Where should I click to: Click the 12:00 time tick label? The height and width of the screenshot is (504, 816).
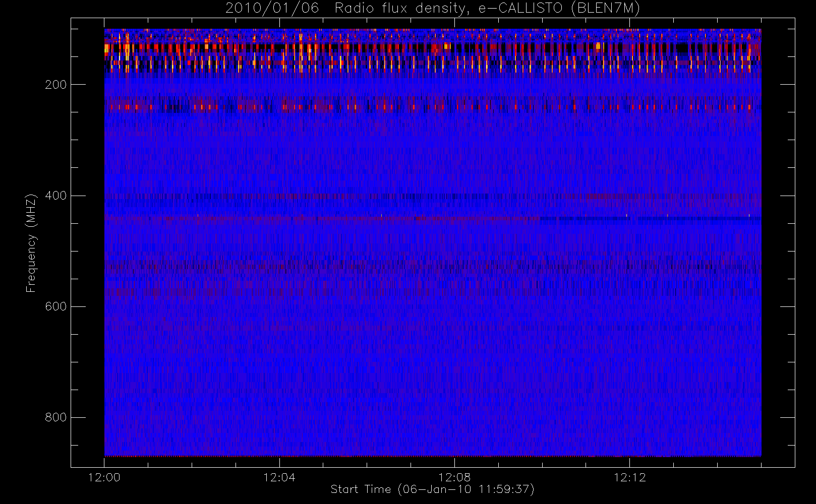(x=104, y=477)
